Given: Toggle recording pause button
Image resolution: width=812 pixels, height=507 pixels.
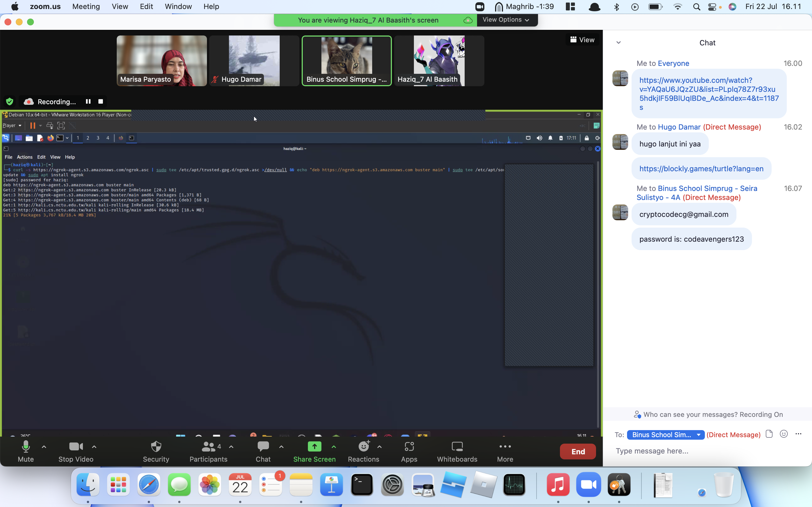Looking at the screenshot, I should click(x=88, y=102).
